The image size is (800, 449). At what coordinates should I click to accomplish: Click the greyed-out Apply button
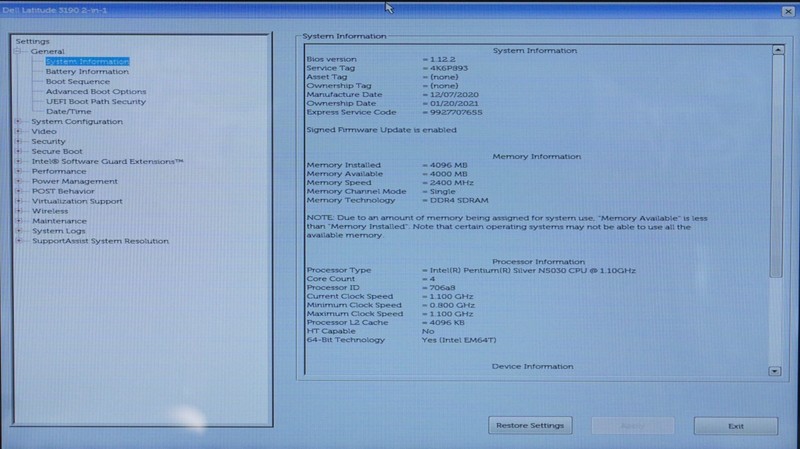(x=633, y=426)
